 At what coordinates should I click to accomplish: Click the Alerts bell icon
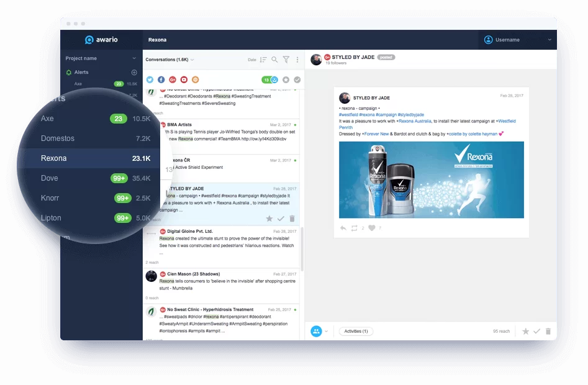click(69, 73)
